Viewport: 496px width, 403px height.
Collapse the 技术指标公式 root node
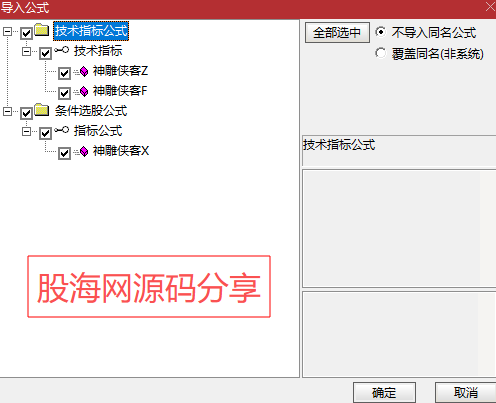(7, 31)
